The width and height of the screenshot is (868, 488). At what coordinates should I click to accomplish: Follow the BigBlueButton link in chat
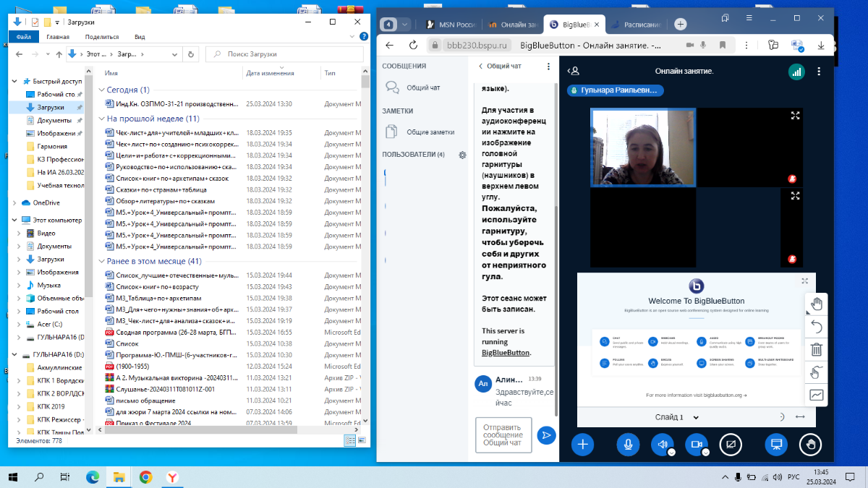tap(506, 353)
